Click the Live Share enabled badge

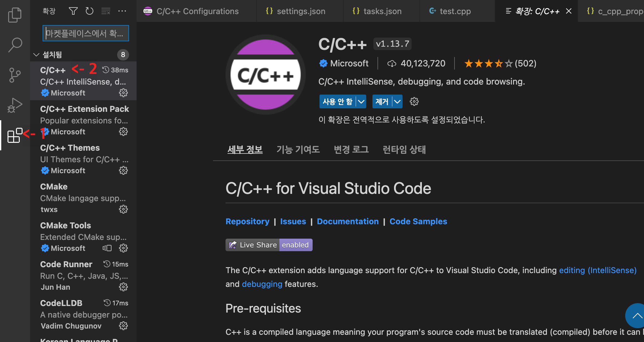tap(269, 245)
